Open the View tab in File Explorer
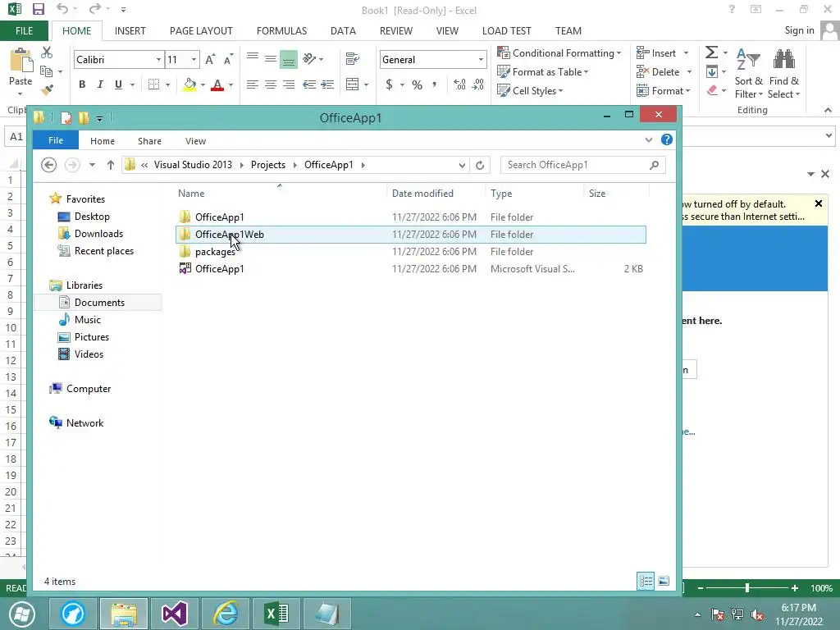This screenshot has height=630, width=840. tap(195, 141)
